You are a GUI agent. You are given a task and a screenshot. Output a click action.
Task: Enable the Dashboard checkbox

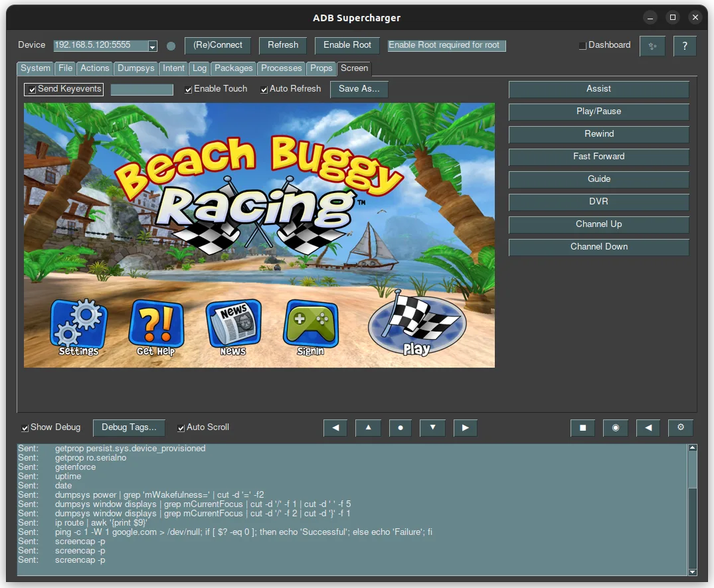coord(582,46)
